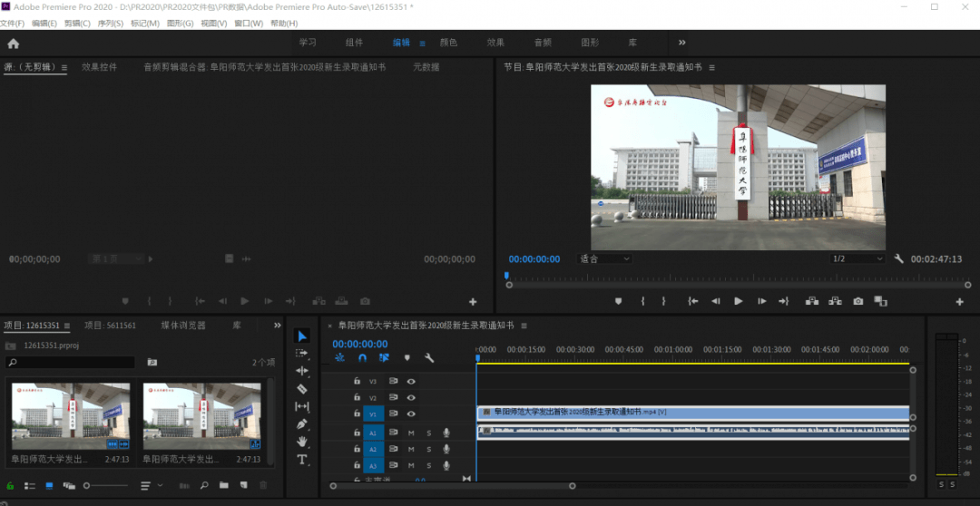This screenshot has width=980, height=506.
Task: Add marker in the Program Monitor
Action: click(618, 301)
